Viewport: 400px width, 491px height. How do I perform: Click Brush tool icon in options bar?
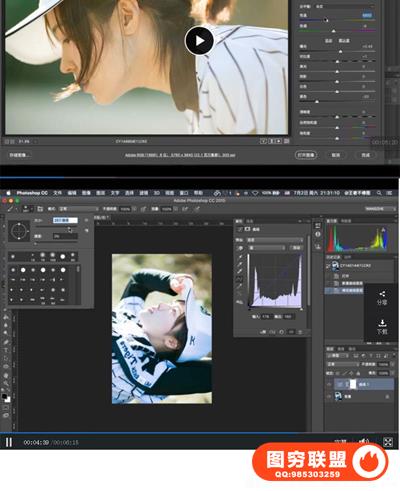pos(10,209)
